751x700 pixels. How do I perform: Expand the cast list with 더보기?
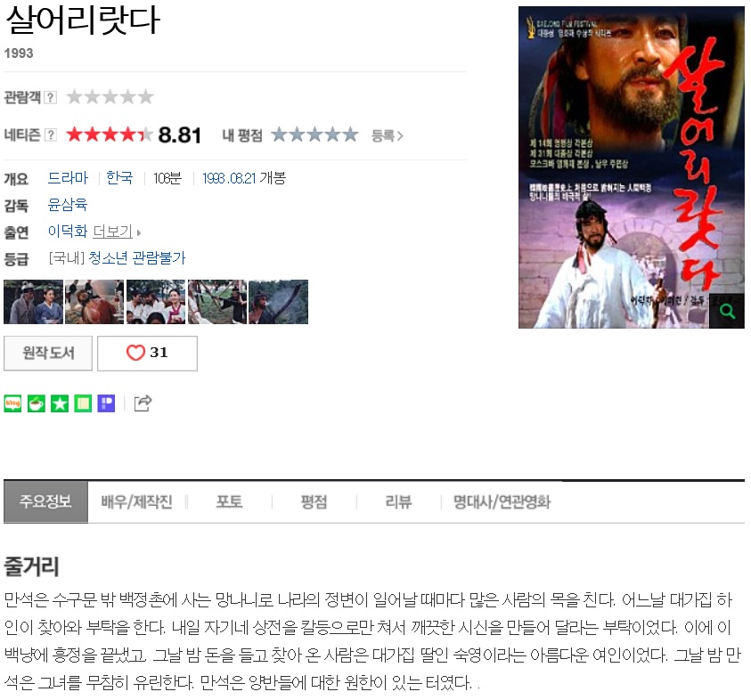[x=117, y=232]
